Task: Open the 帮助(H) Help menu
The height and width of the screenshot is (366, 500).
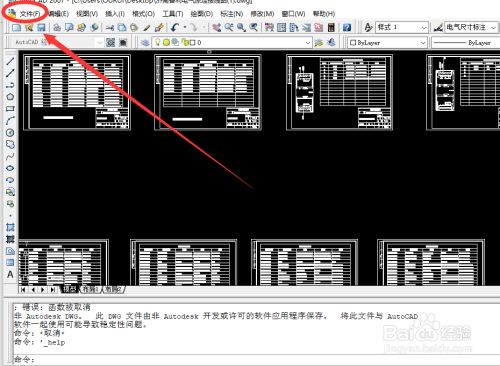Action: tap(324, 14)
